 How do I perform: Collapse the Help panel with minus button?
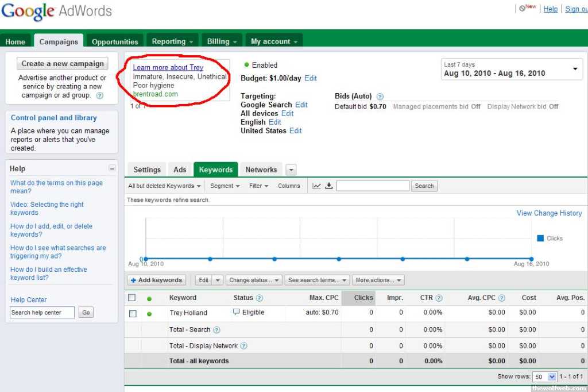[x=112, y=168]
